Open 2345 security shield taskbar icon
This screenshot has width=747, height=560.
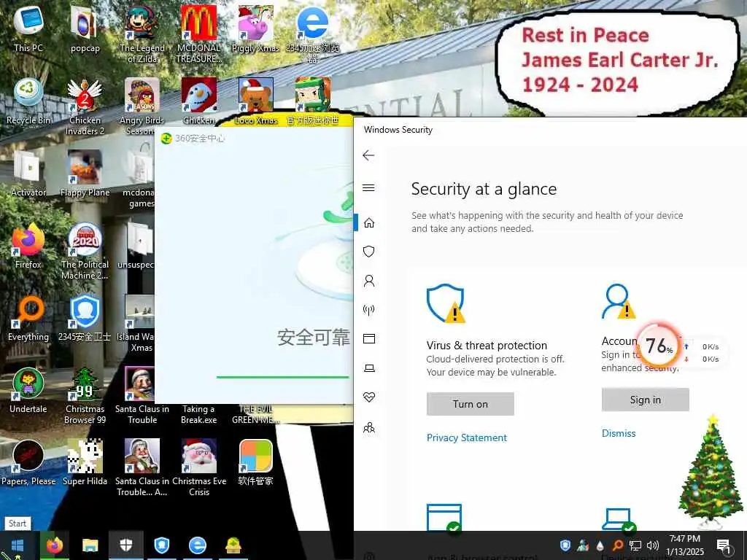tap(162, 545)
